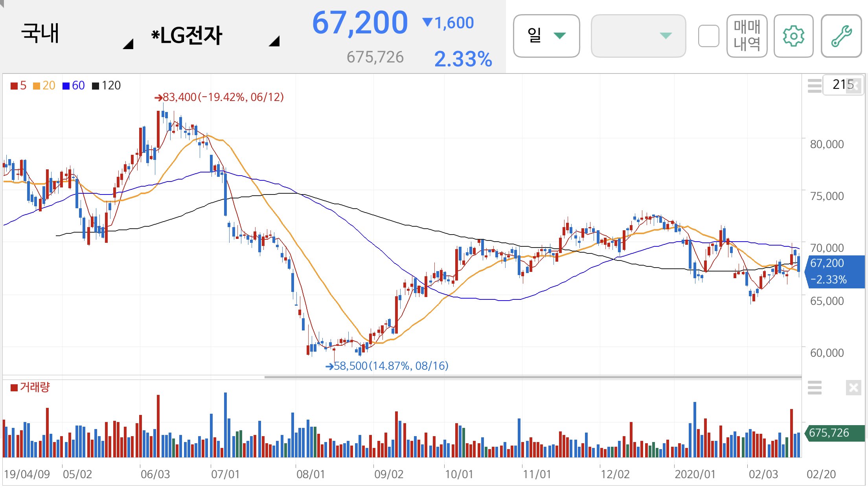The width and height of the screenshot is (868, 488).
Task: Expand the *LG전자 stock selector
Action: (x=215, y=35)
